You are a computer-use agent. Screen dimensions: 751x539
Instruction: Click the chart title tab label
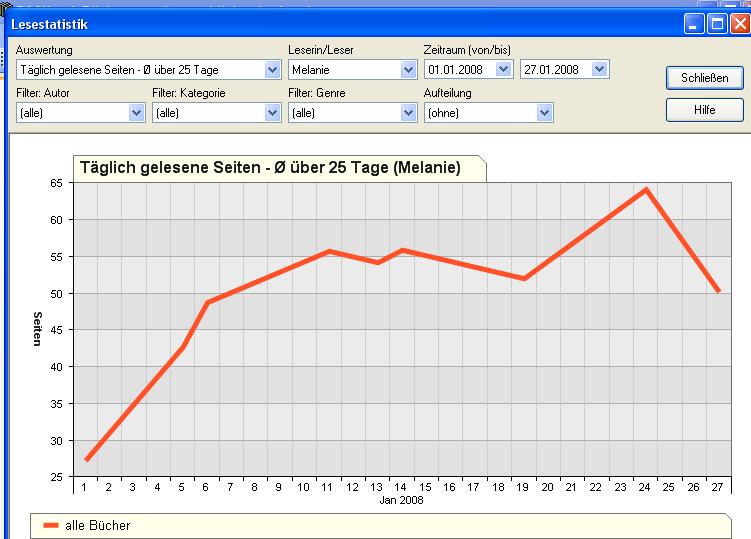(270, 168)
